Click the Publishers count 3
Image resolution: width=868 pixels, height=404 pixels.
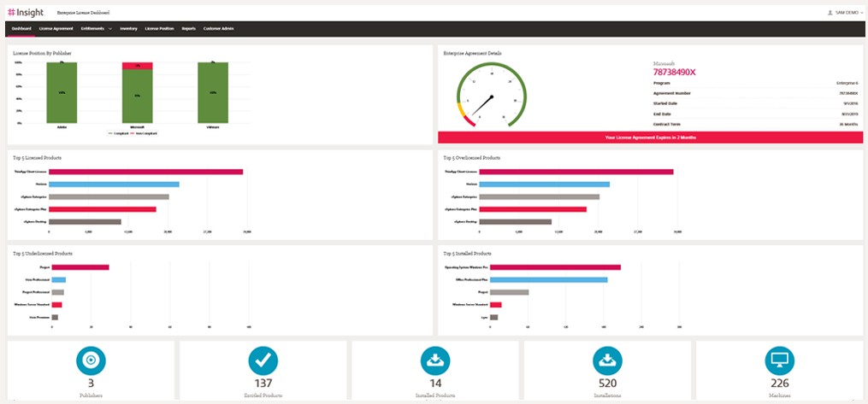tap(91, 384)
